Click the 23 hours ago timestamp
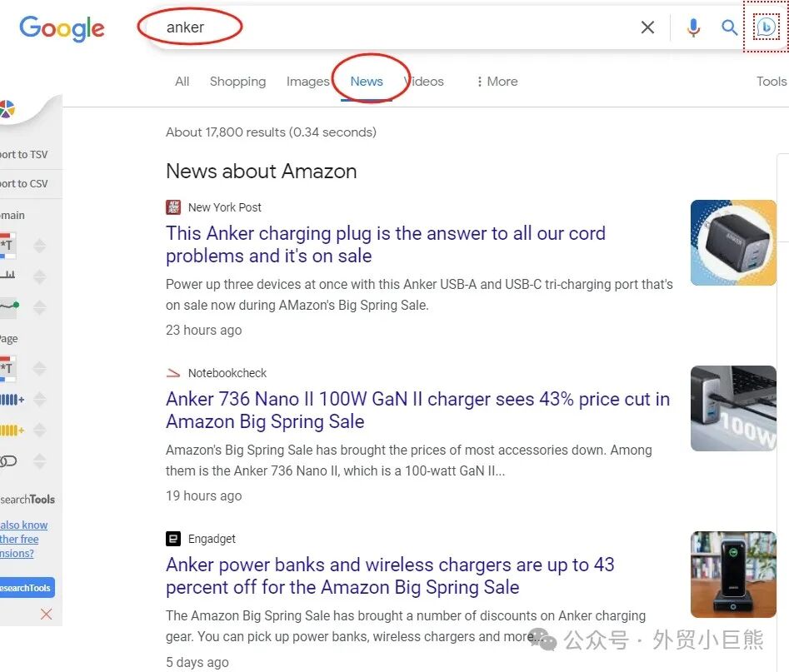The width and height of the screenshot is (789, 672). pyautogui.click(x=204, y=330)
